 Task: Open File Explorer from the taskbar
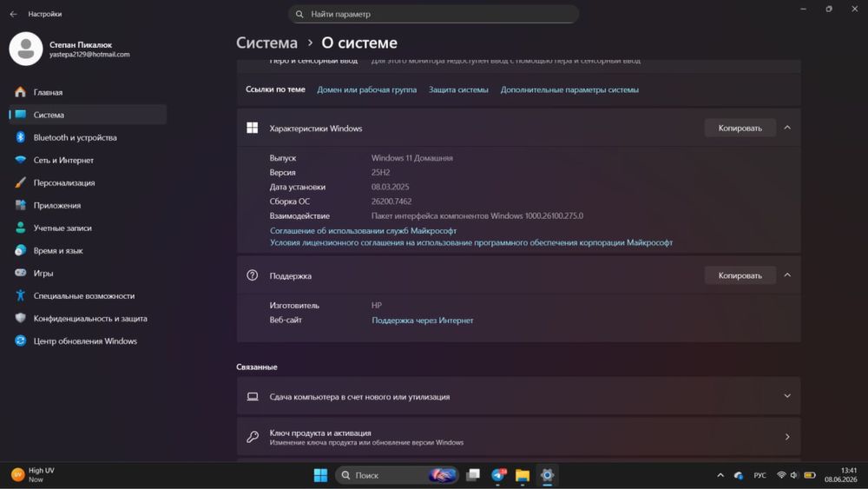[522, 475]
